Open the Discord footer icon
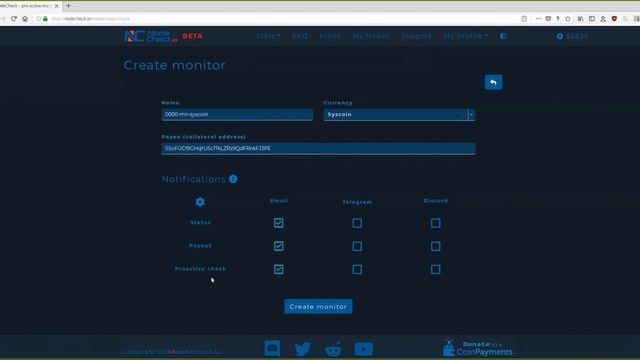 (x=272, y=349)
